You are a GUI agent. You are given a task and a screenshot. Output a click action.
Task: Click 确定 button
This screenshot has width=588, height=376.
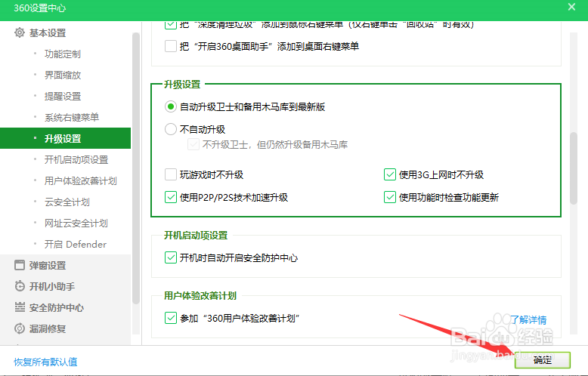[542, 360]
